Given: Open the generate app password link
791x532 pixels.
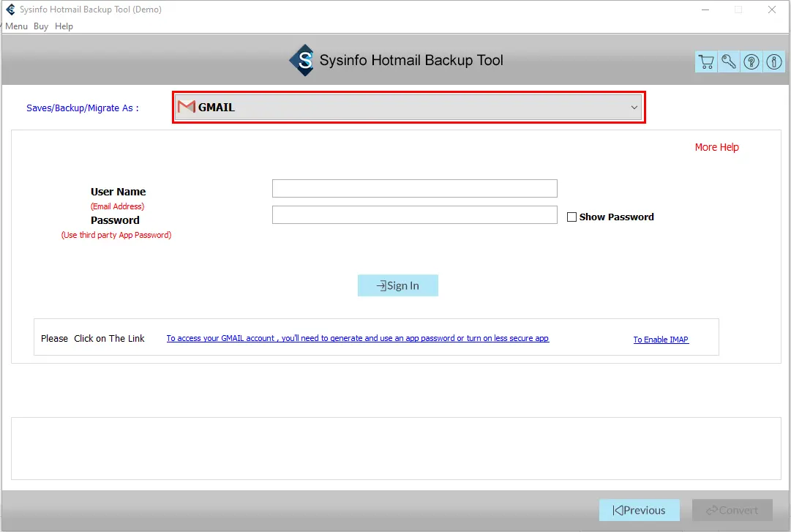Looking at the screenshot, I should pyautogui.click(x=358, y=338).
